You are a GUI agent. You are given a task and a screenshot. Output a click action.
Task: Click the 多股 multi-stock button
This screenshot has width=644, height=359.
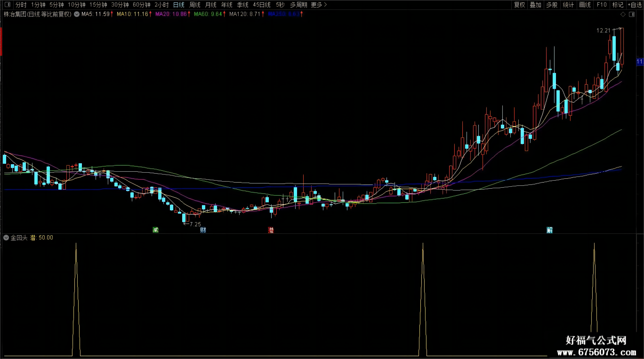(552, 5)
